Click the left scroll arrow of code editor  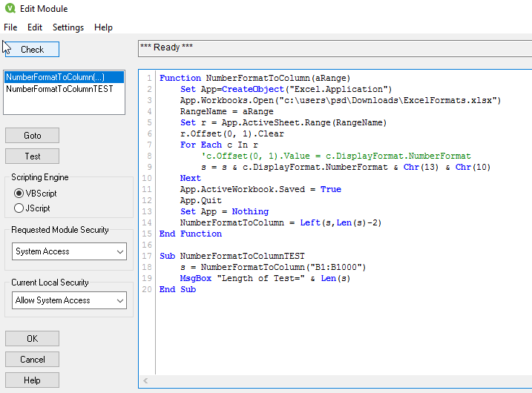(145, 381)
